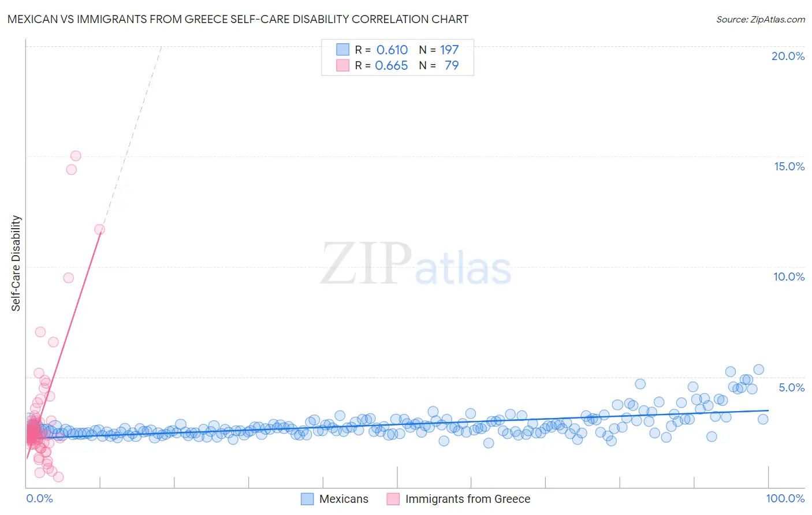Click the blue Mexicans legend swatch
This screenshot has width=812, height=515.
point(307,499)
